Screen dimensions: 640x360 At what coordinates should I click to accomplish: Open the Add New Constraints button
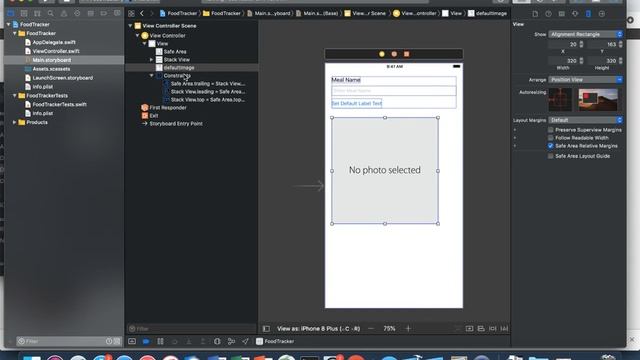tap(493, 329)
